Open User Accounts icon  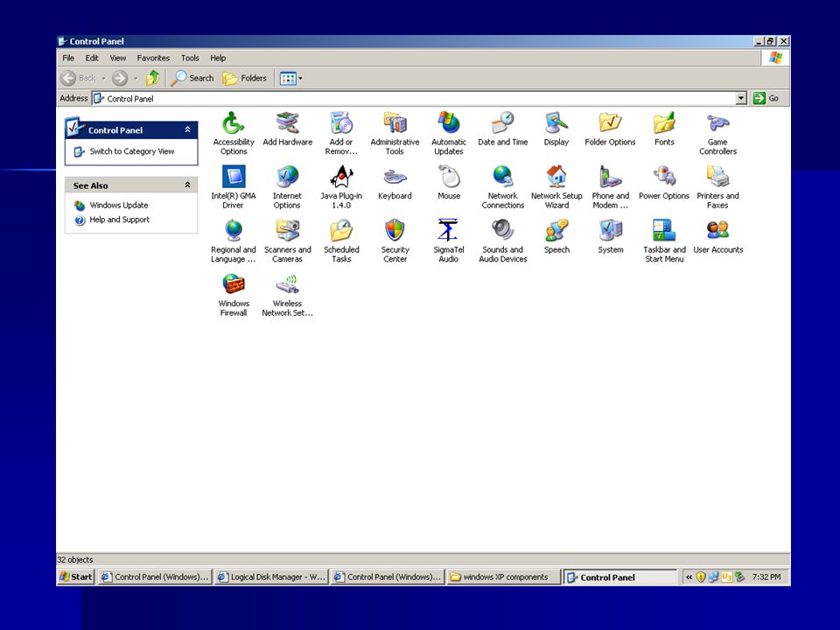point(717,236)
